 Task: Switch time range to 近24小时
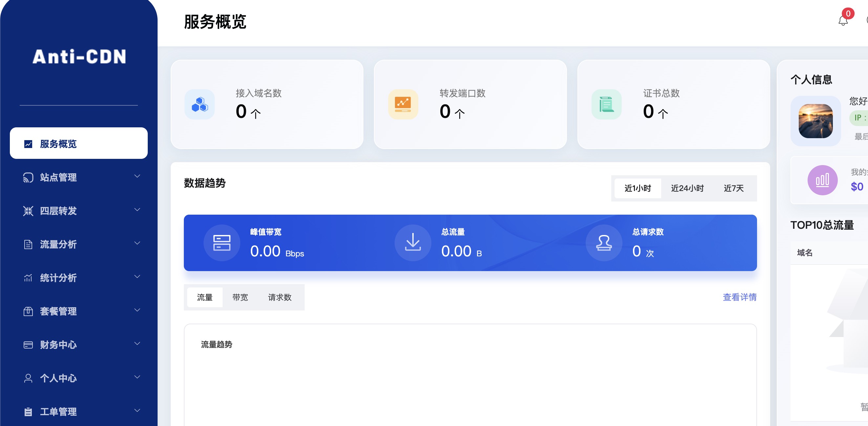[687, 188]
